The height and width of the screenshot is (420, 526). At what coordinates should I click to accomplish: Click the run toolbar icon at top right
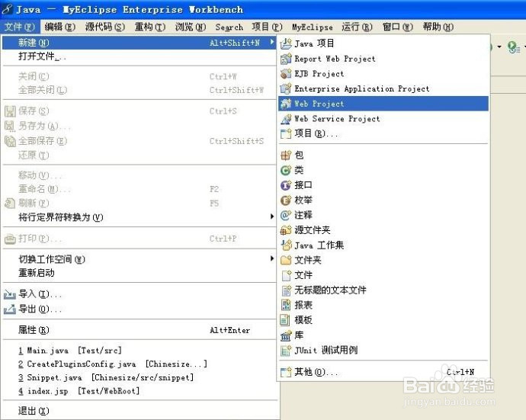coord(514,47)
